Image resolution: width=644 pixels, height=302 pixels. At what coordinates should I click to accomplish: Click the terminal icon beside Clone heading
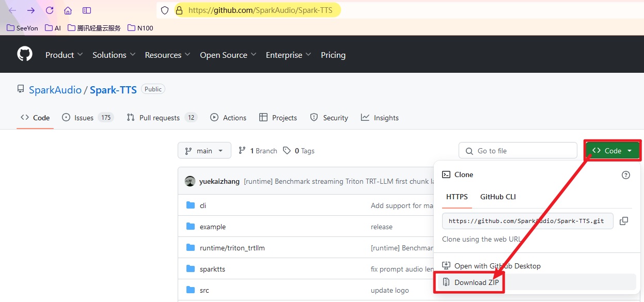(446, 174)
